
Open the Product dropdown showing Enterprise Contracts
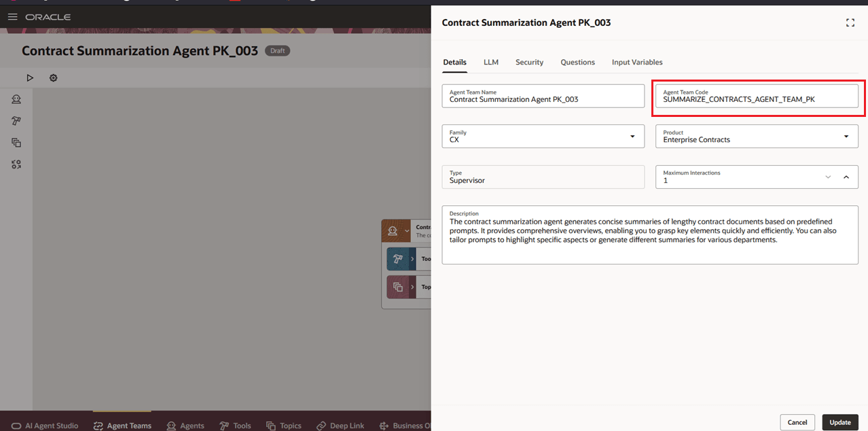(x=757, y=136)
